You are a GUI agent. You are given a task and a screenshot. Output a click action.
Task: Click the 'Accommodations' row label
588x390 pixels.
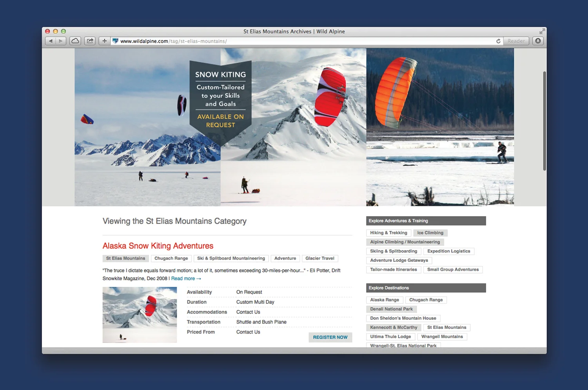click(x=207, y=312)
